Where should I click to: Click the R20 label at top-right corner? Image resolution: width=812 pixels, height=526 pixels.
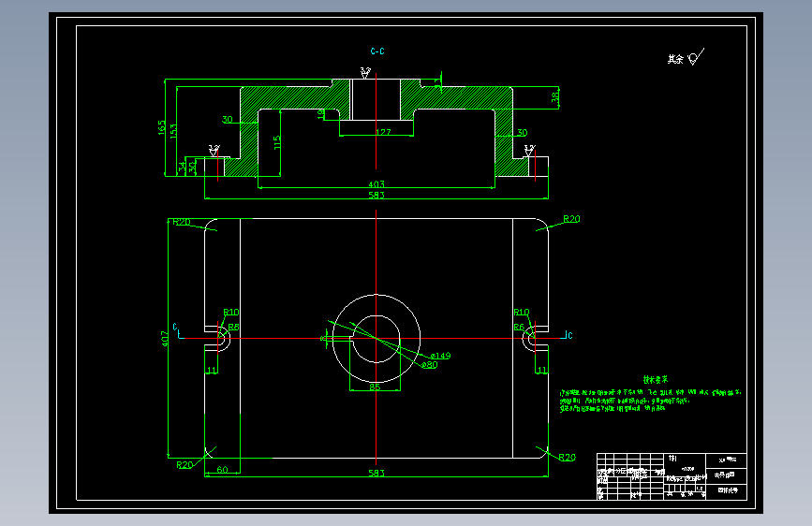pos(571,219)
